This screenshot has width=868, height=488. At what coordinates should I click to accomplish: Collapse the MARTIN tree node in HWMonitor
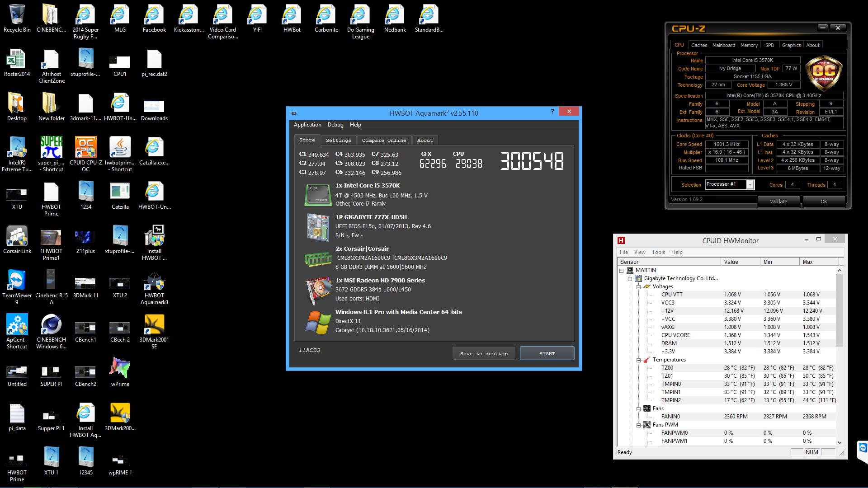click(622, 271)
